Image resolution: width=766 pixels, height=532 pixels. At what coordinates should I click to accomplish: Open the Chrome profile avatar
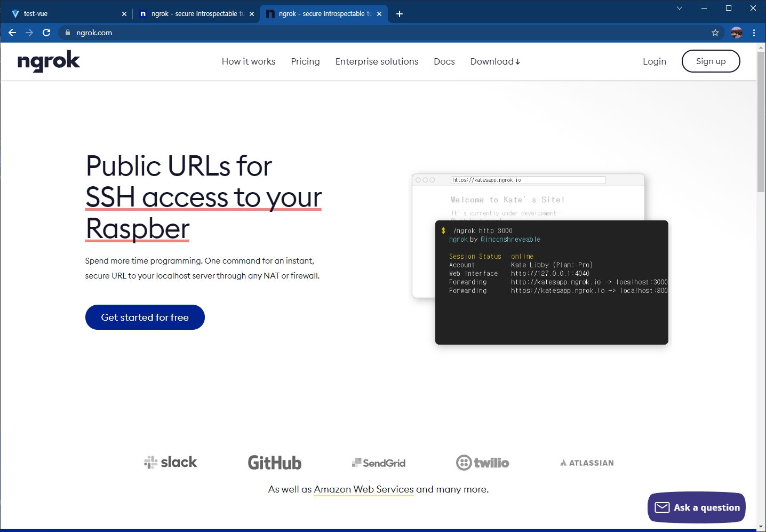click(737, 33)
